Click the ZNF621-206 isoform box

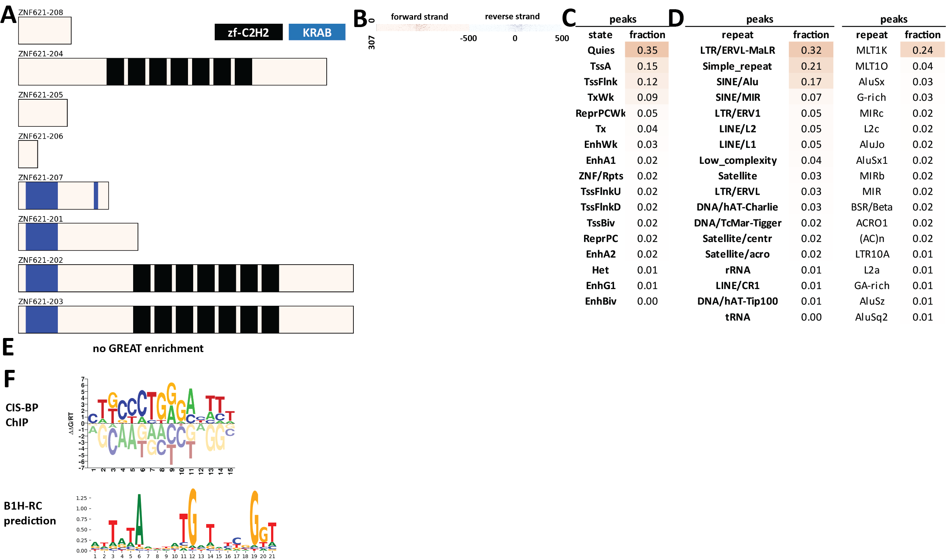point(28,154)
